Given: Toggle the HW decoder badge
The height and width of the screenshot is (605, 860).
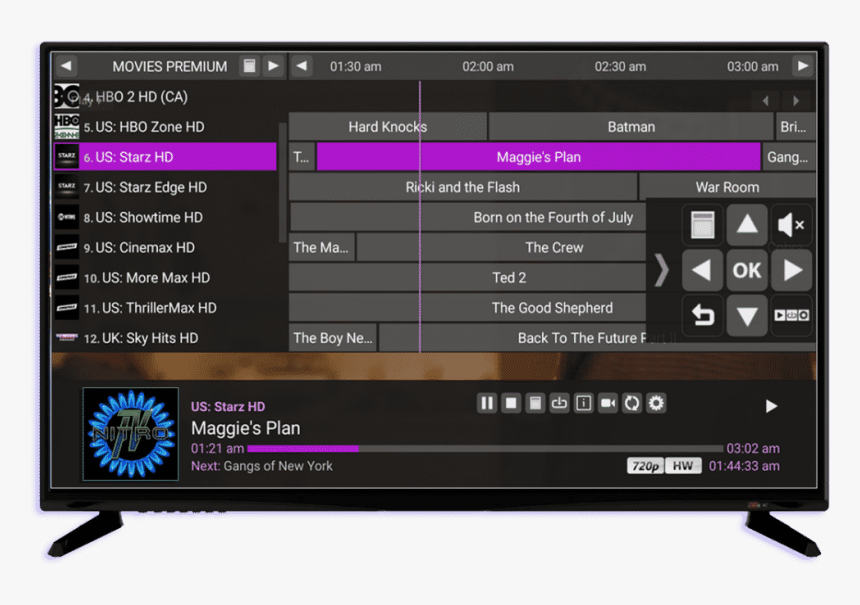Looking at the screenshot, I should 683,466.
